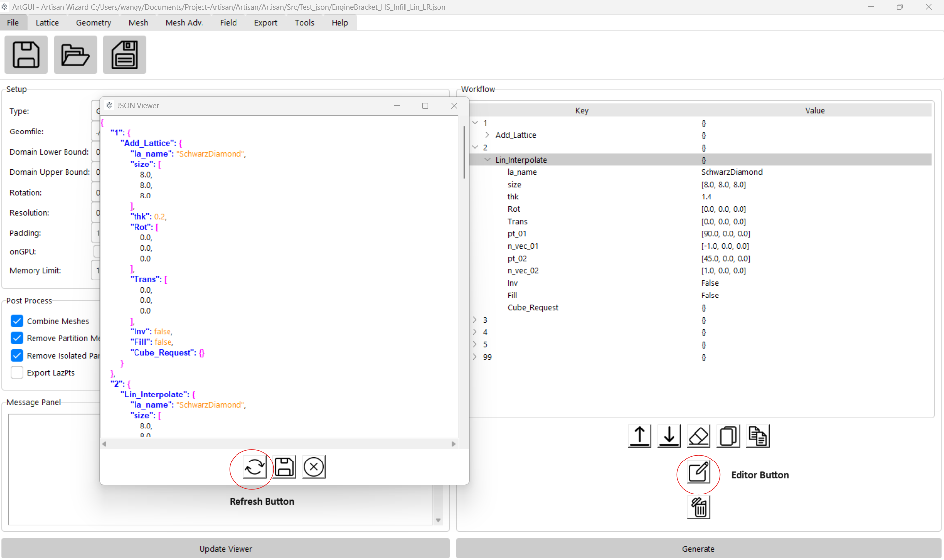This screenshot has height=560, width=944.
Task: Expand workflow step 4
Action: [475, 332]
